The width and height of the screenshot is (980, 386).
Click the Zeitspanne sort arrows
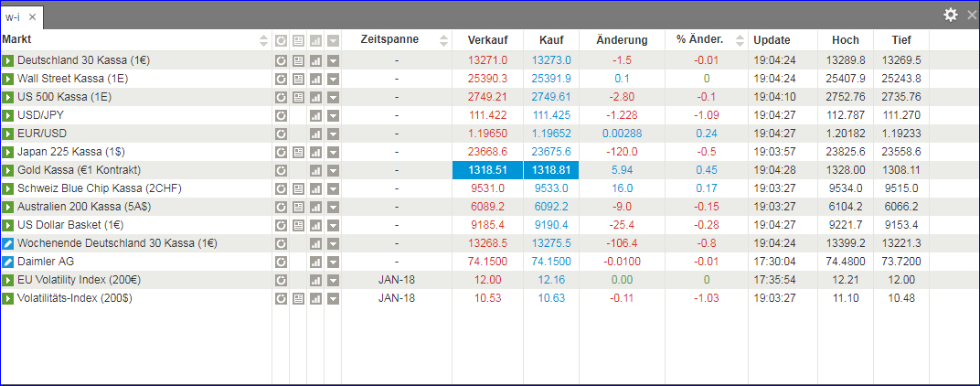tap(444, 40)
